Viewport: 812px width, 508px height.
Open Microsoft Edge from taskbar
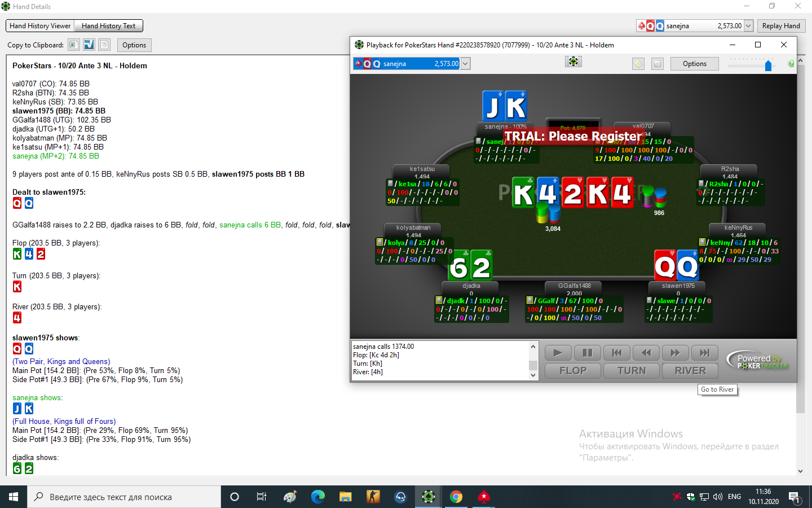tap(318, 497)
